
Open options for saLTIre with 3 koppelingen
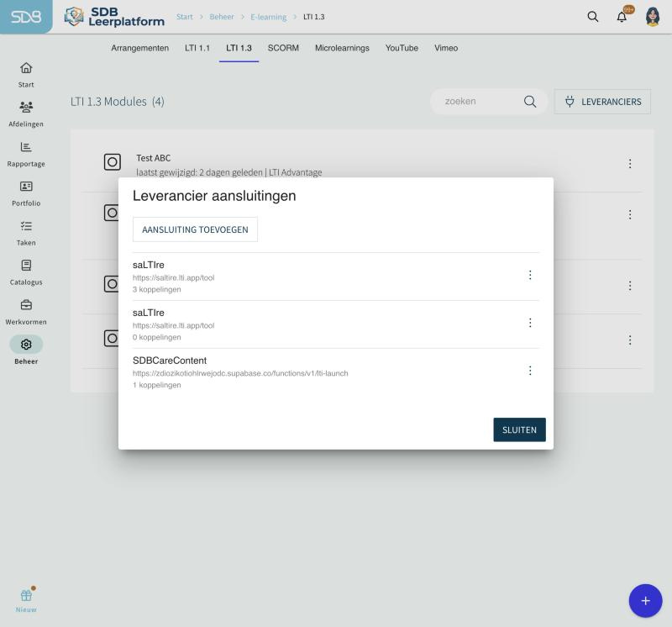[x=530, y=275]
